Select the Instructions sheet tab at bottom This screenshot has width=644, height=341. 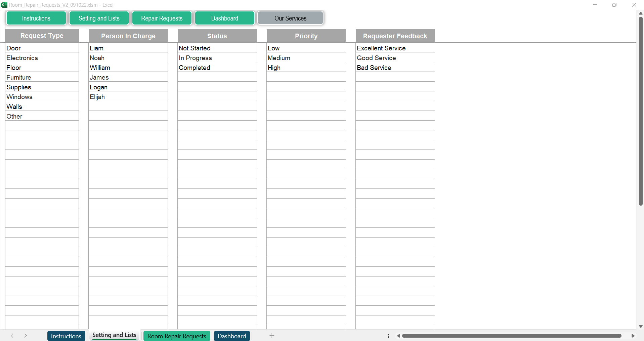(66, 336)
